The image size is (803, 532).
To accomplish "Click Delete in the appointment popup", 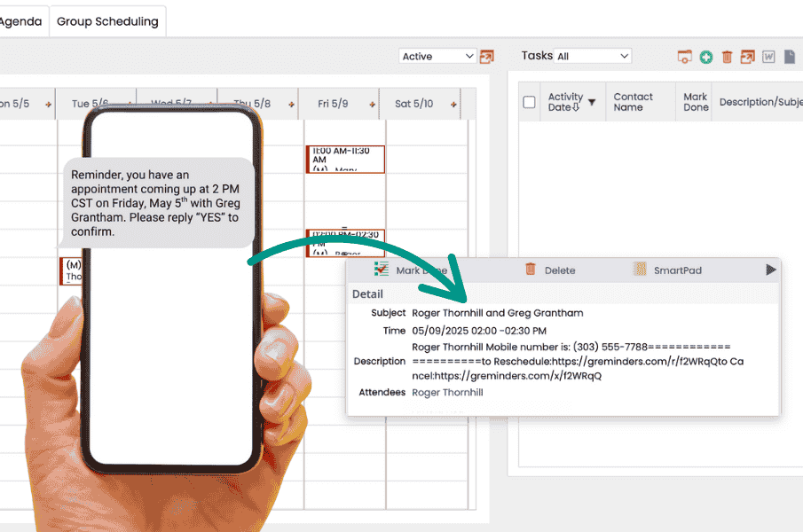I will (x=550, y=270).
